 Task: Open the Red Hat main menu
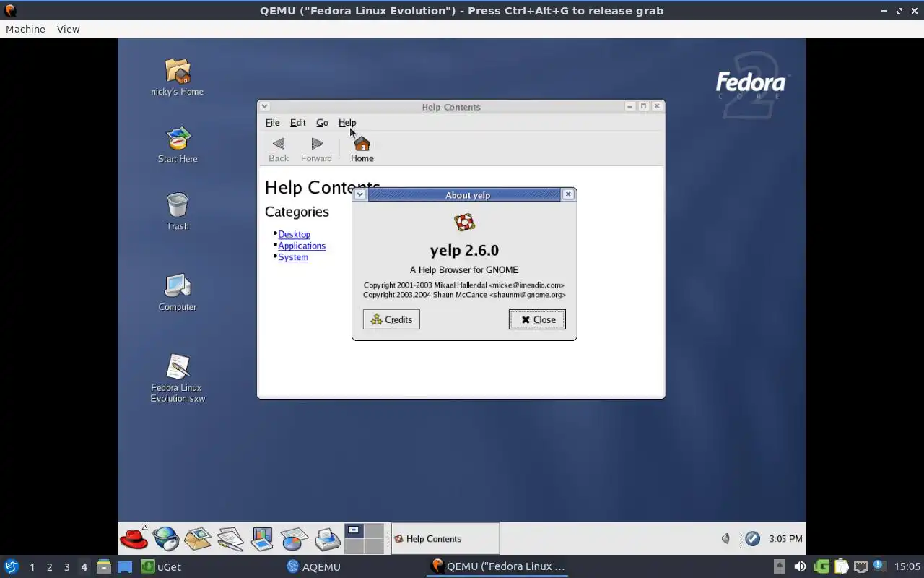tap(134, 538)
